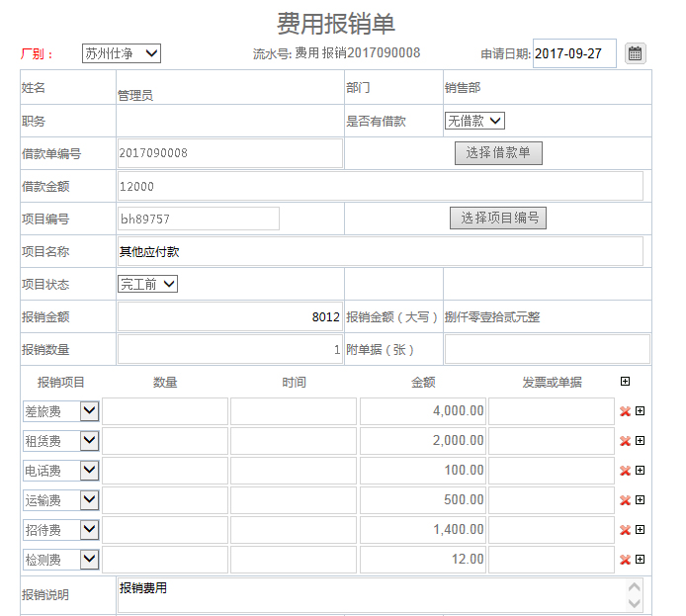Click the 选择借款单 button
This screenshot has width=686, height=616.
(x=498, y=153)
